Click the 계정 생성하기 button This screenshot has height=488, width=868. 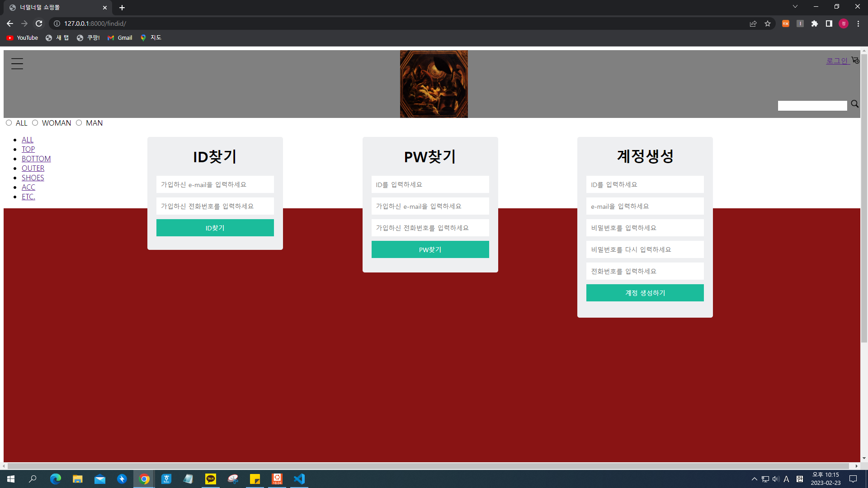click(x=645, y=293)
